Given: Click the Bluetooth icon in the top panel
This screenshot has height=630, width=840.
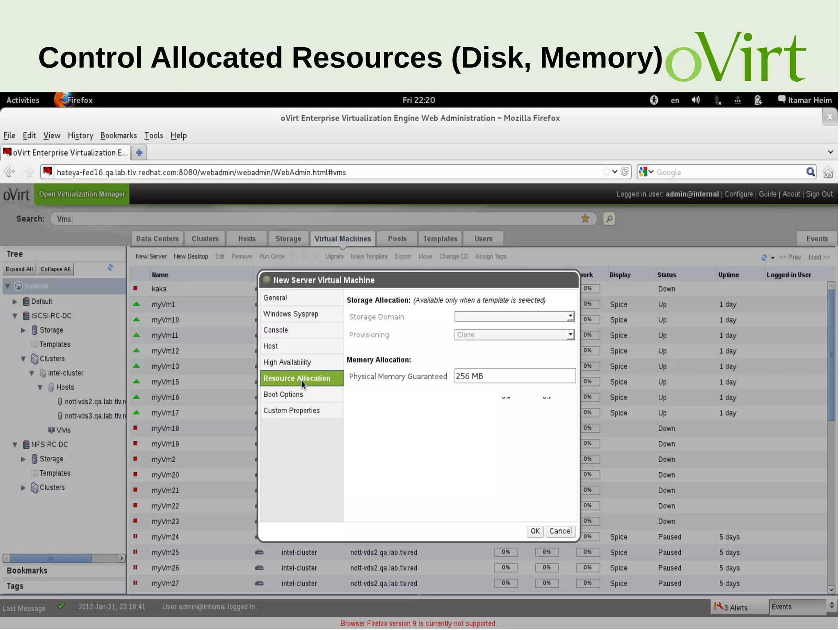Looking at the screenshot, I should (717, 100).
